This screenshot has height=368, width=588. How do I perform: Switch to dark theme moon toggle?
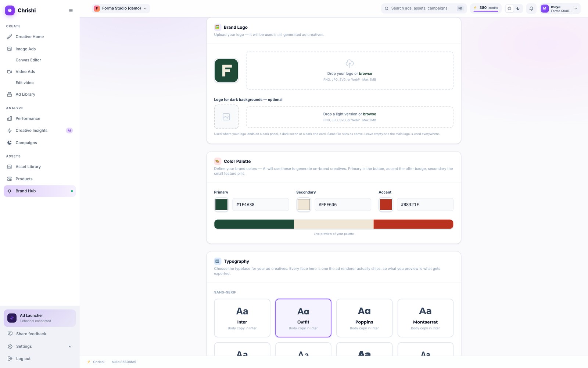[x=518, y=8]
